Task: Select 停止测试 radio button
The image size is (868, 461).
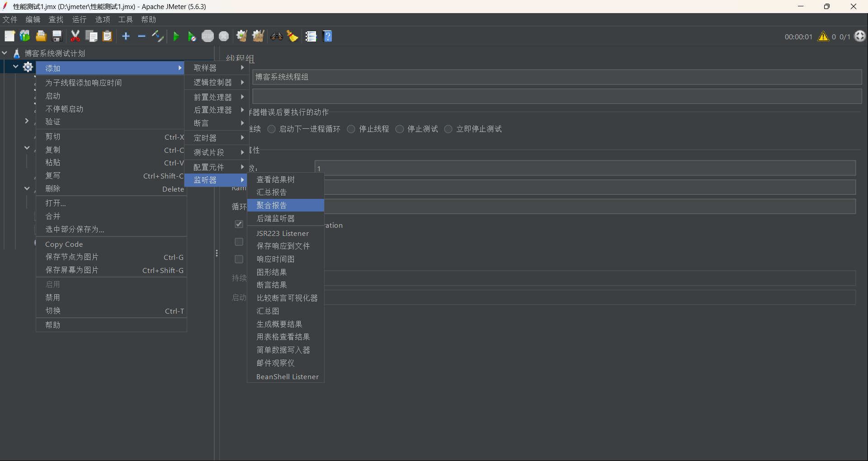Action: (x=400, y=129)
